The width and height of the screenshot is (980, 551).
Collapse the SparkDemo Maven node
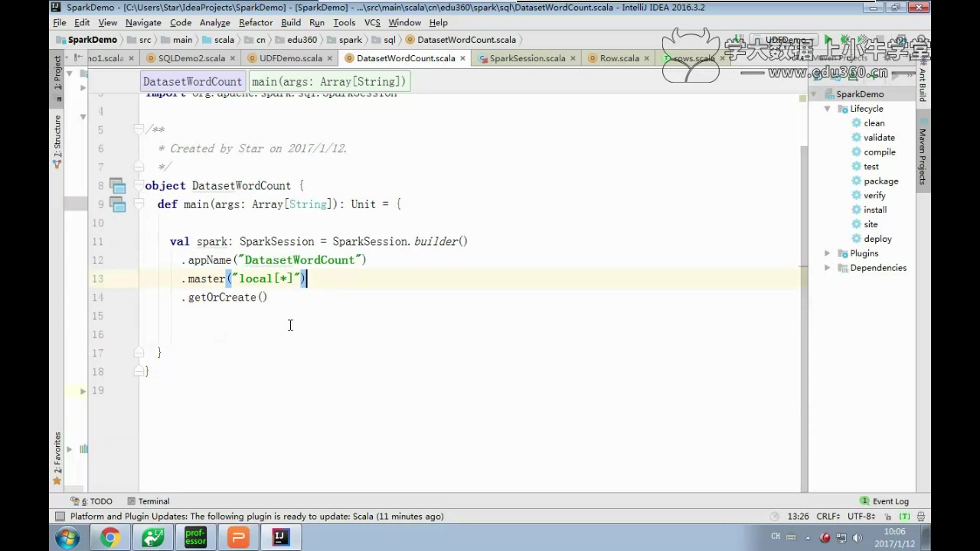click(x=814, y=94)
